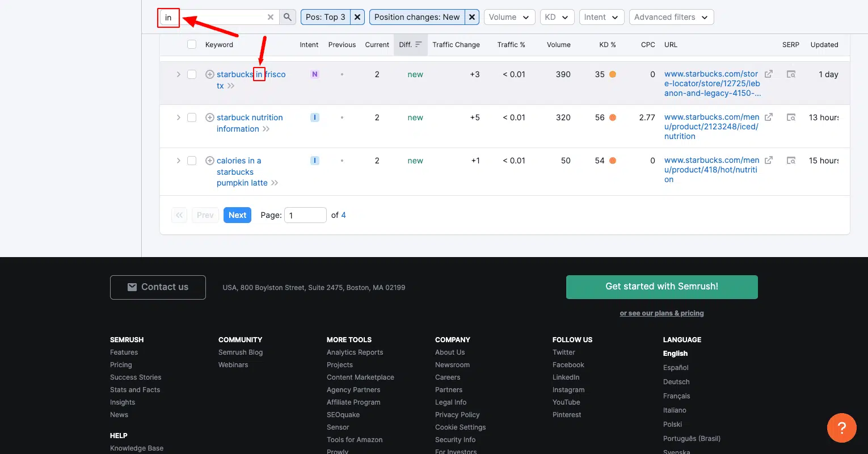This screenshot has height=454, width=868.
Task: Open the Position changes: New filter
Action: pyautogui.click(x=417, y=17)
